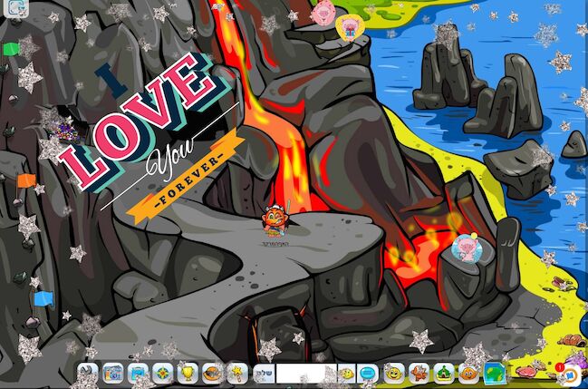588x389 pixels.
Task: Click the Hebrew send button
Action: point(265,374)
